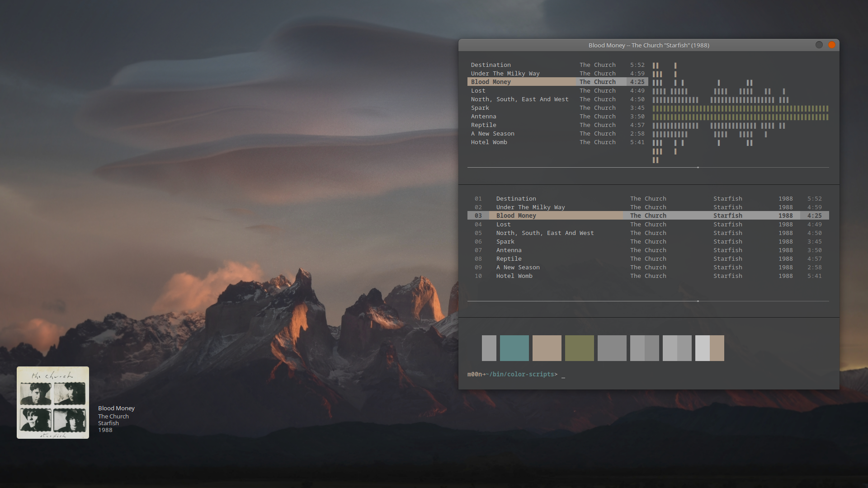Select track 07 Antenna in the lower playlist
This screenshot has height=488, width=868.
click(509, 250)
